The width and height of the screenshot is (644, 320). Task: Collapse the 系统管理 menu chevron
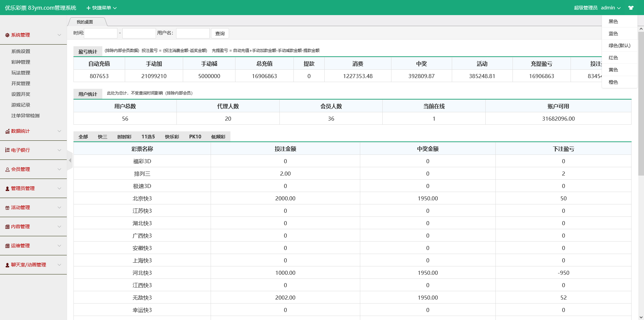[x=59, y=35]
